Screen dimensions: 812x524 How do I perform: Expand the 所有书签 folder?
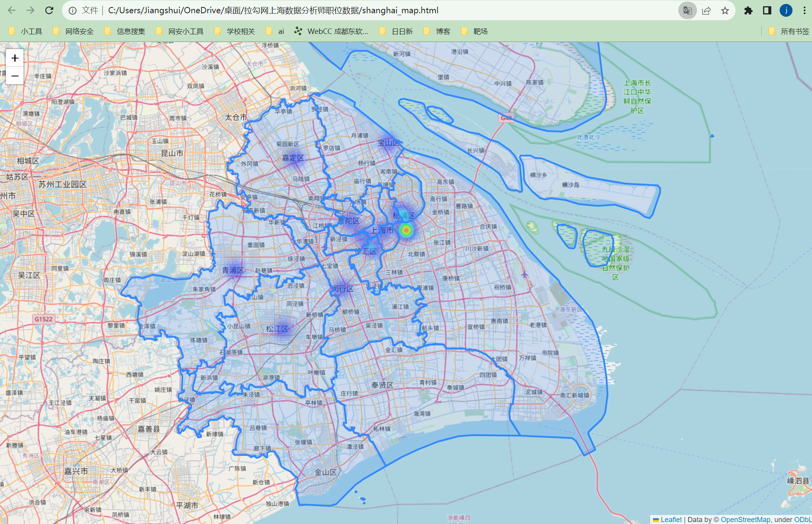tap(789, 31)
